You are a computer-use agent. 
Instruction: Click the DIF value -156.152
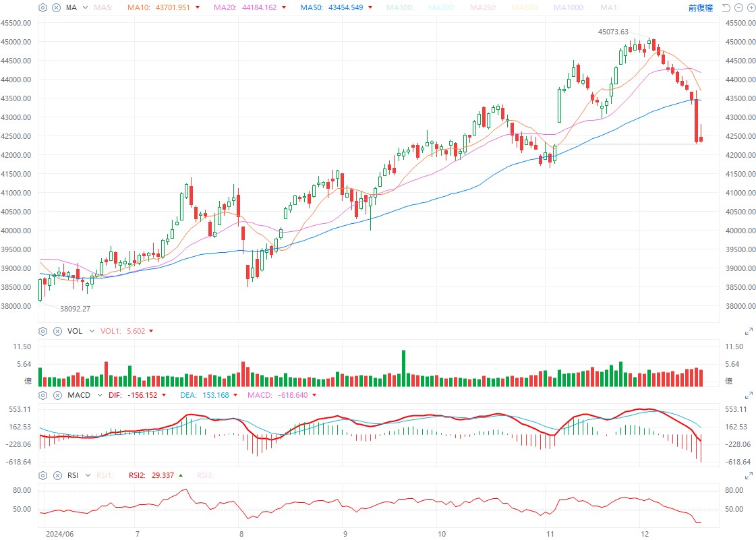pyautogui.click(x=143, y=395)
